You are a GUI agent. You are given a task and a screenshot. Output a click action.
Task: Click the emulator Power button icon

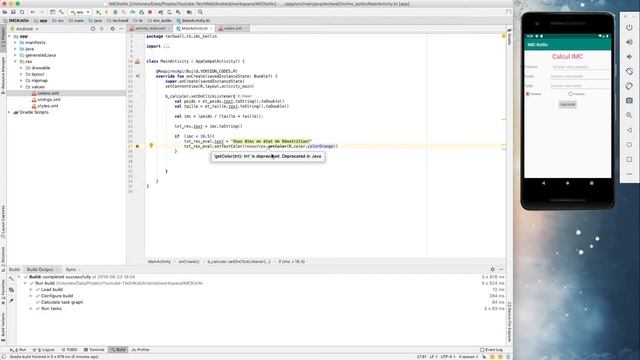tap(629, 27)
